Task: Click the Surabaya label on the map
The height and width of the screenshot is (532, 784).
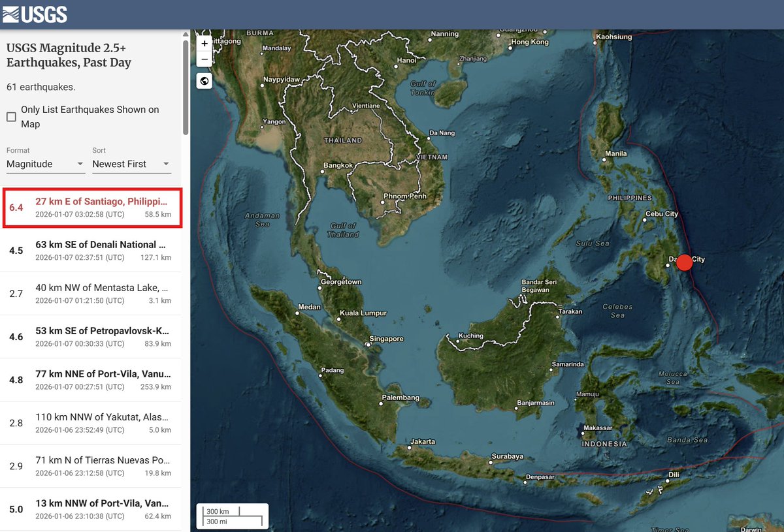Action: [x=509, y=457]
